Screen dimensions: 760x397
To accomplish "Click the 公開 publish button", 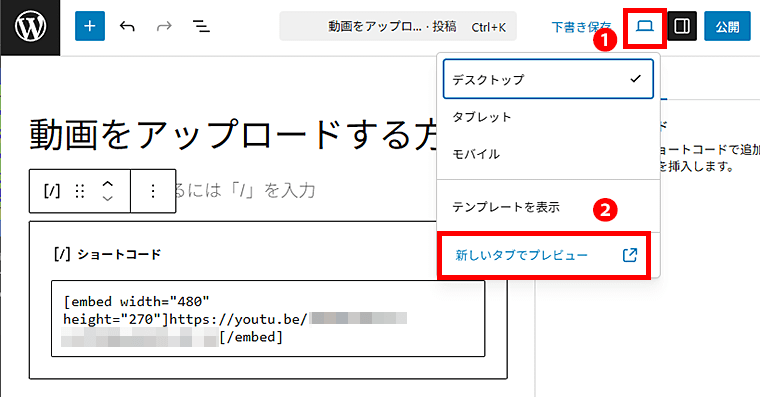I will [728, 27].
